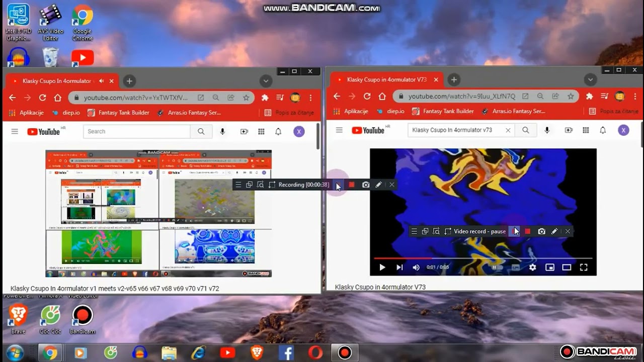Click the YouTube logo in left window
This screenshot has width=644, height=362.
pyautogui.click(x=44, y=131)
